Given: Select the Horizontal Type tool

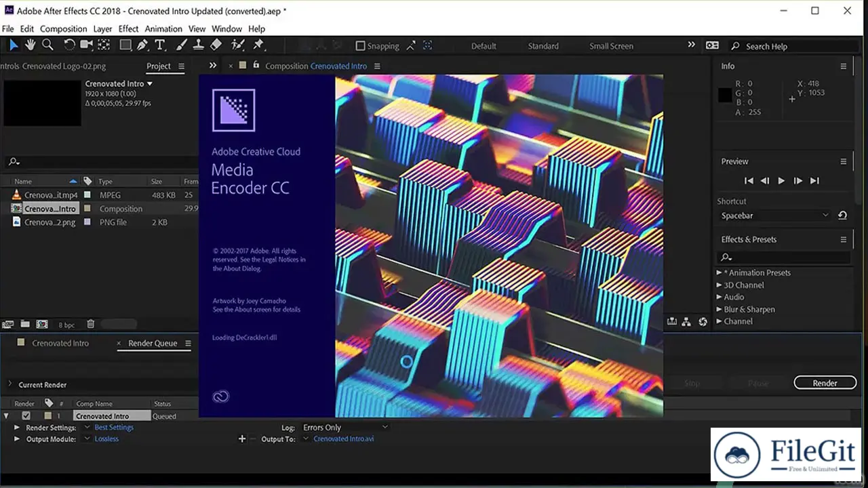Looking at the screenshot, I should (160, 45).
